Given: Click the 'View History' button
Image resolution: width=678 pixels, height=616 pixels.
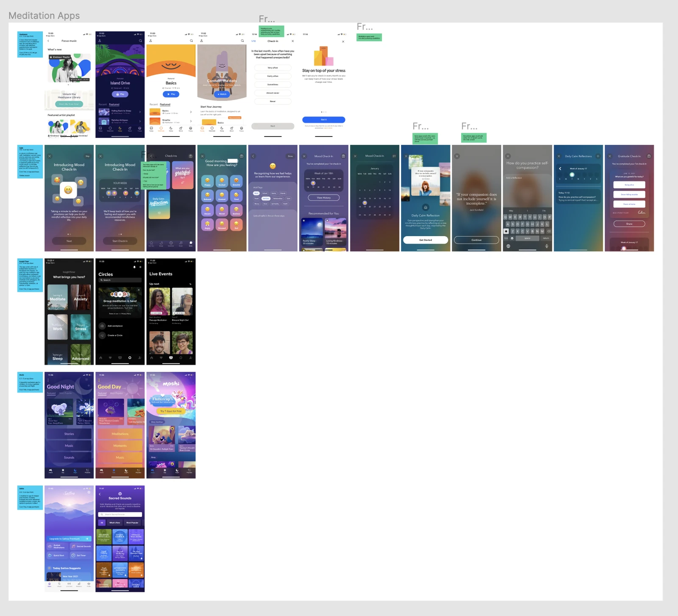Looking at the screenshot, I should tap(324, 198).
